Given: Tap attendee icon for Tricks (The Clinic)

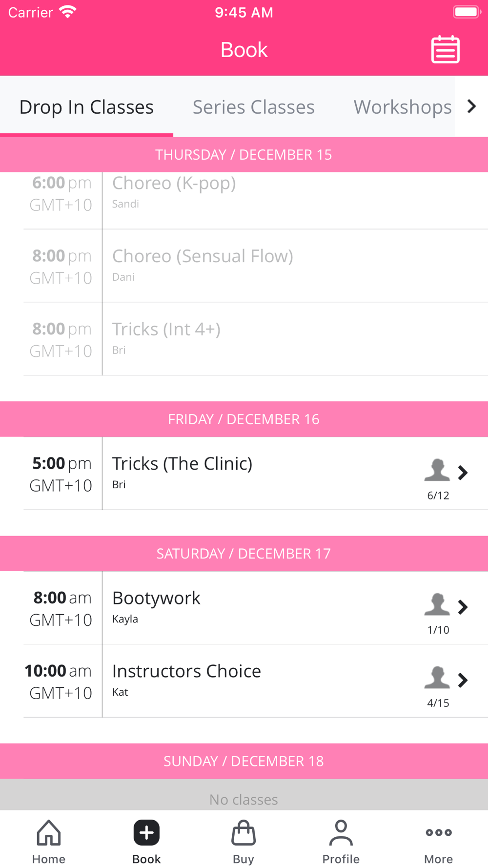Looking at the screenshot, I should [437, 470].
